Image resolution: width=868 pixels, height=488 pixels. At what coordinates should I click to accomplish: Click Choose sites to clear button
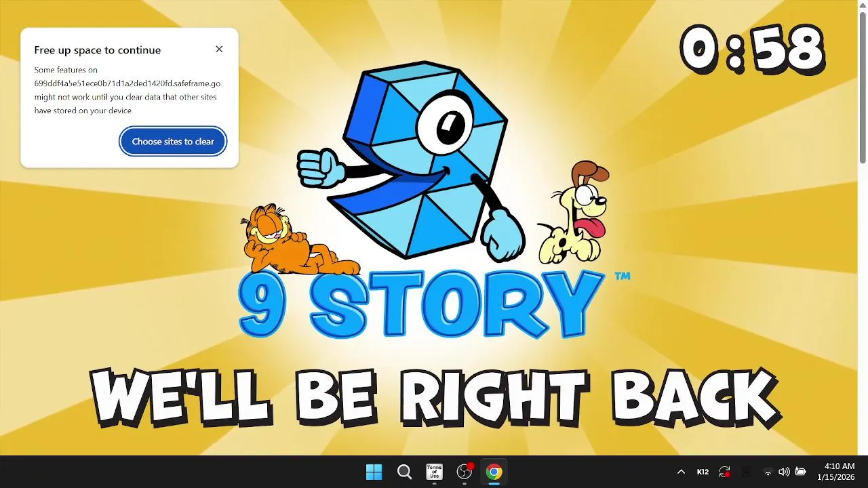[173, 142]
